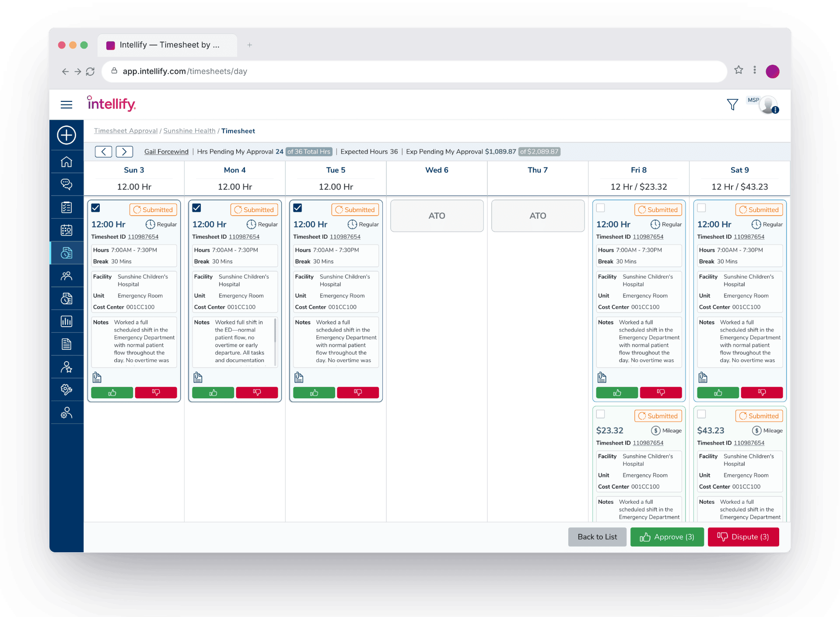Open the calendar schedule sidebar icon
Viewport: 840px width, 617px height.
(x=66, y=230)
